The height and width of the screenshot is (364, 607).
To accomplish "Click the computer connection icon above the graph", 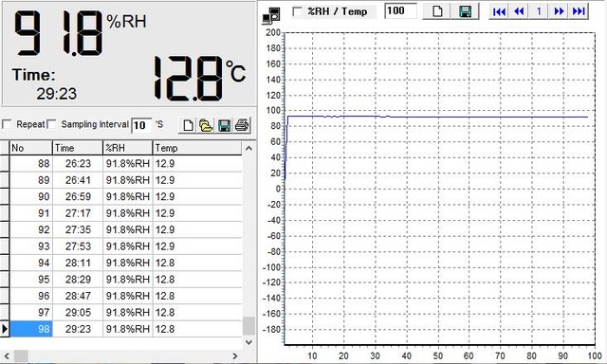I will pyautogui.click(x=271, y=15).
